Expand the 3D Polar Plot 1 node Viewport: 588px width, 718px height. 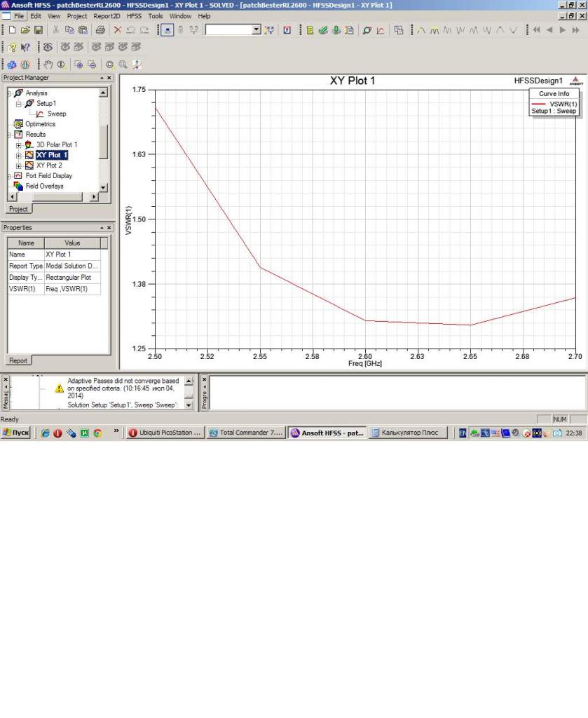point(19,144)
